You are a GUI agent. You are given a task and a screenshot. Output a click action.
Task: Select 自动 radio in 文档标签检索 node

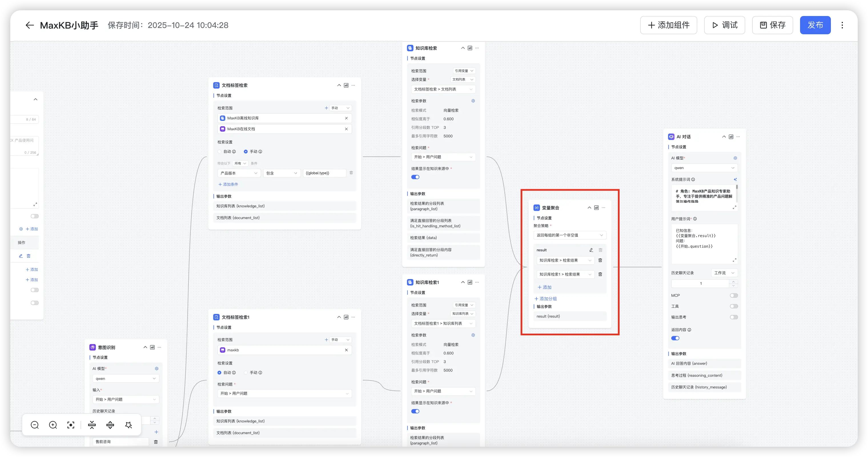click(220, 152)
